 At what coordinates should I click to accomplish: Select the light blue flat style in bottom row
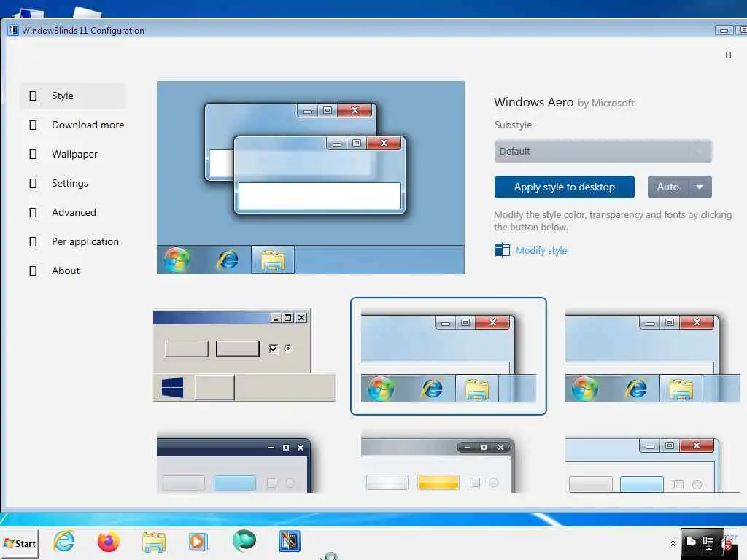(652, 464)
